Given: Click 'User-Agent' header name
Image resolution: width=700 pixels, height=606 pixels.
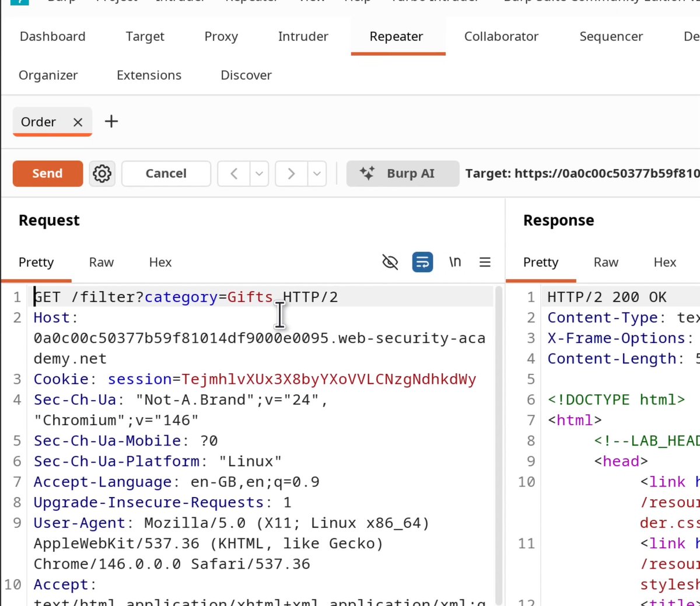Looking at the screenshot, I should click(79, 523).
